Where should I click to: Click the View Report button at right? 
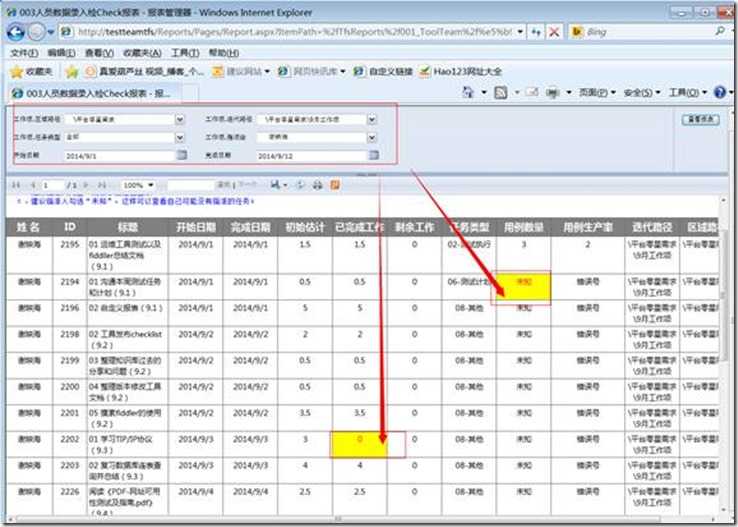pos(700,120)
